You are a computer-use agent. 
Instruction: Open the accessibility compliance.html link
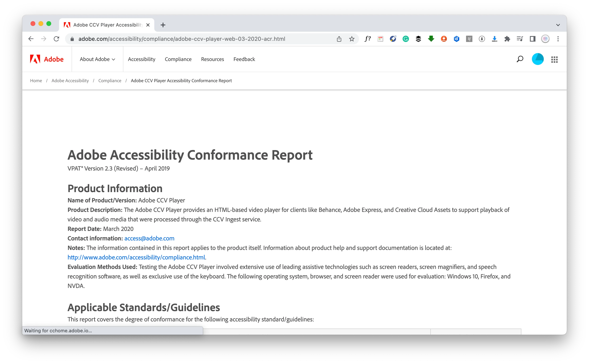136,257
